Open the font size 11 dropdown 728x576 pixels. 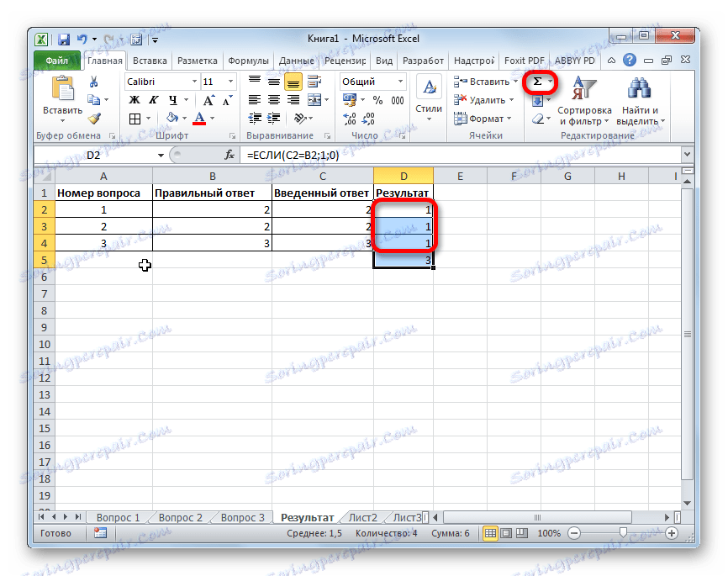point(230,82)
